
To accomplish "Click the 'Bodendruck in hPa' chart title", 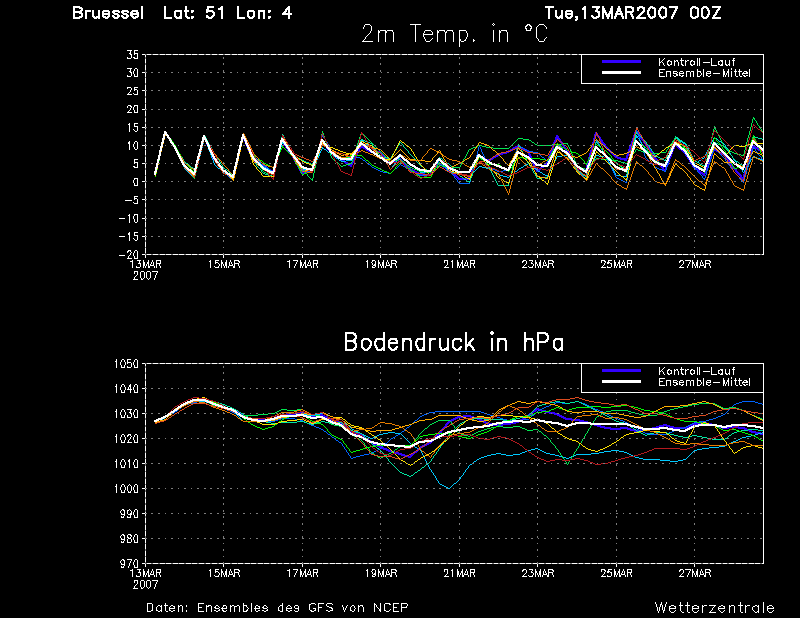I will (x=454, y=342).
